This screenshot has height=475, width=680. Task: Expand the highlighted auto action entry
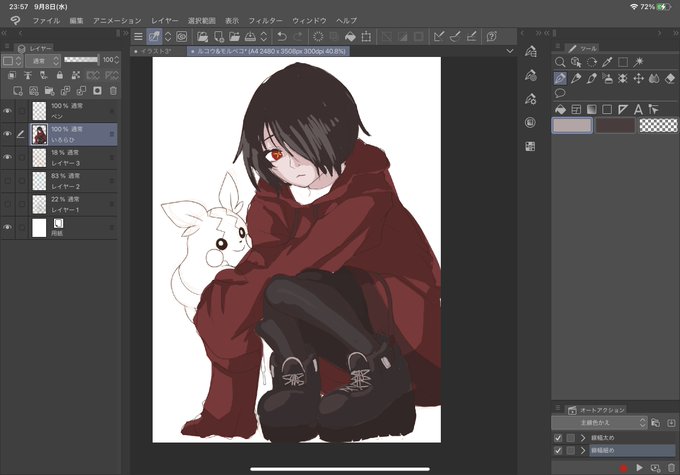pos(583,451)
